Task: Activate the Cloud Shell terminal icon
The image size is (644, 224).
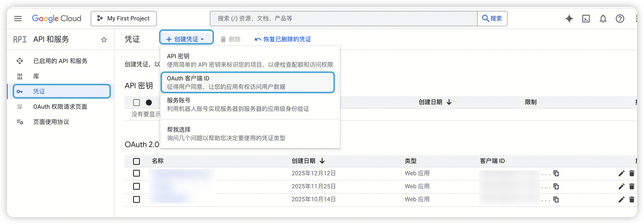Action: point(586,18)
